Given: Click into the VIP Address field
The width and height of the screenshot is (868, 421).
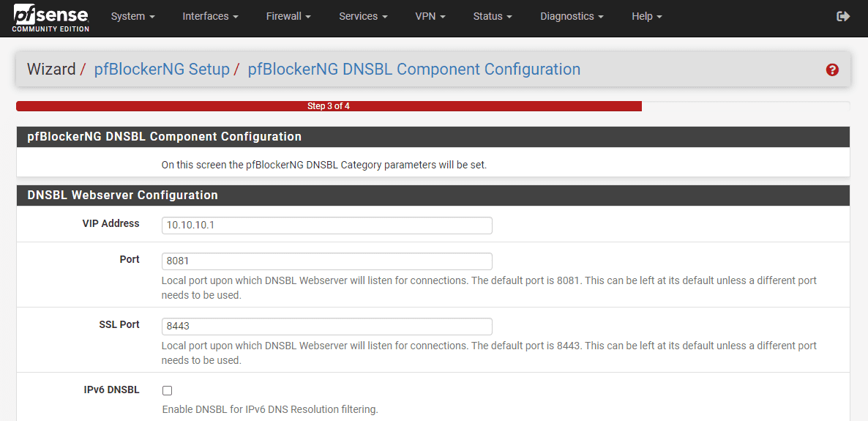Looking at the screenshot, I should click(326, 225).
